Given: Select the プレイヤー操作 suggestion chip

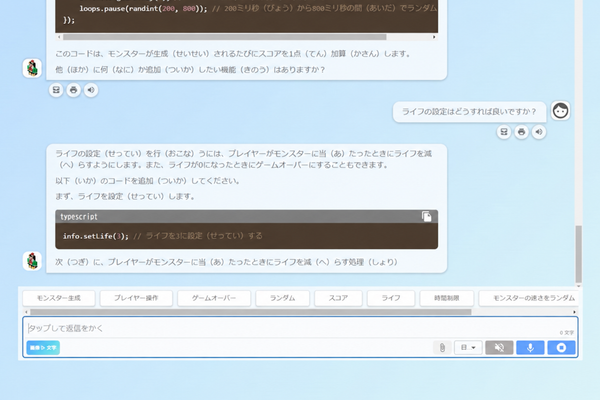Looking at the screenshot, I should tap(136, 298).
